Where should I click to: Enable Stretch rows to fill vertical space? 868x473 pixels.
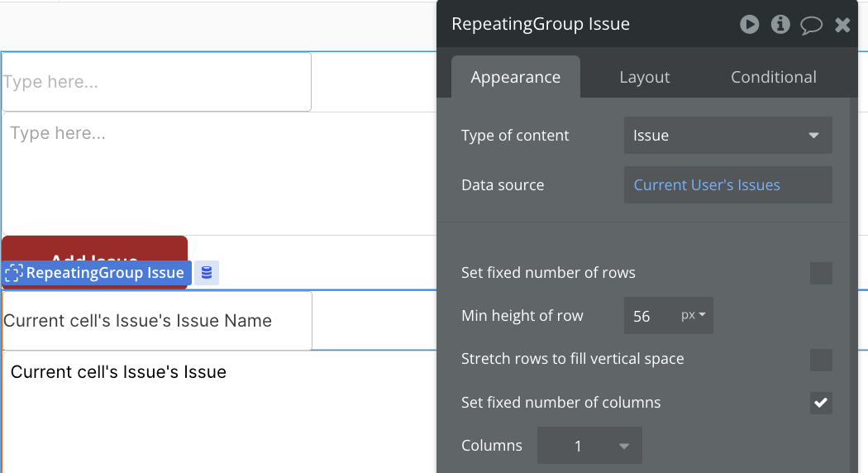point(821,360)
